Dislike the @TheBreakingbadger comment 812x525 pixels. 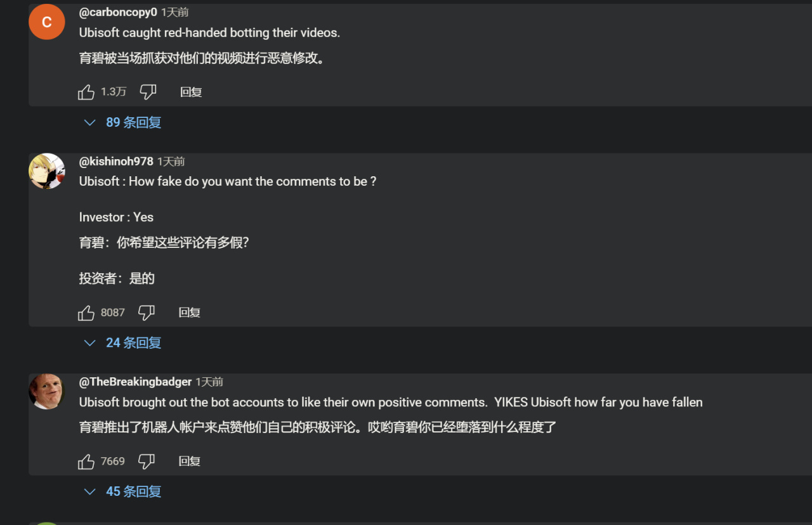click(147, 462)
